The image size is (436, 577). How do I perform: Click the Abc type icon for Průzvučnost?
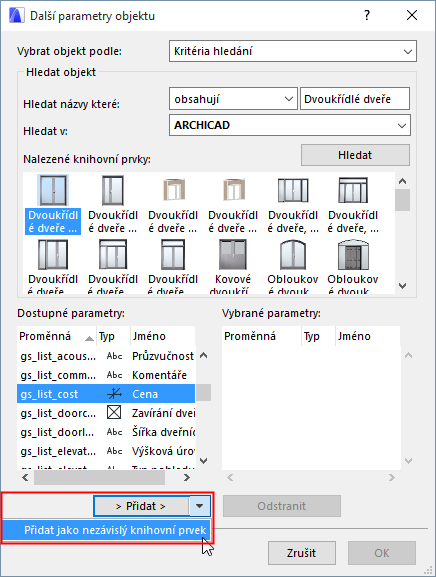click(114, 356)
